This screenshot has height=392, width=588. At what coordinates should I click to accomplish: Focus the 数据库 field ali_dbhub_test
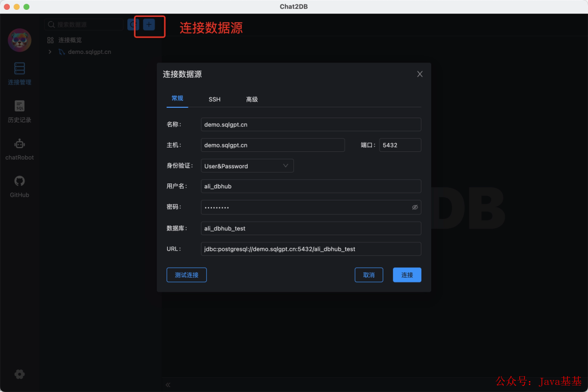click(311, 228)
